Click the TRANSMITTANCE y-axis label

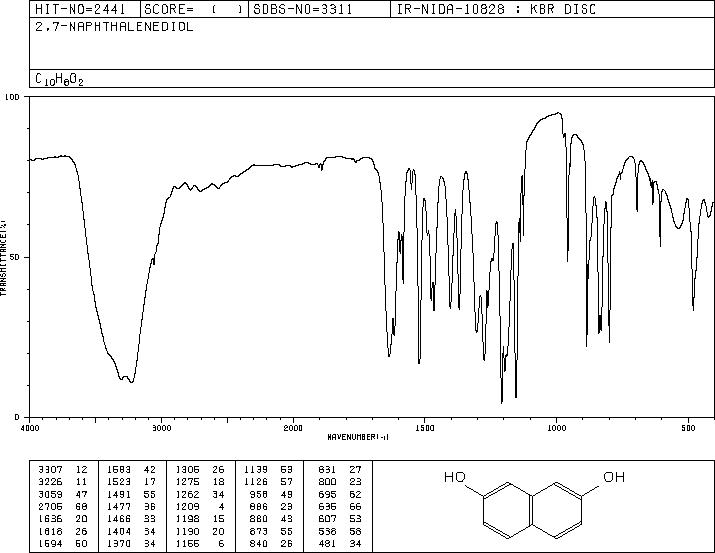pos(3,257)
